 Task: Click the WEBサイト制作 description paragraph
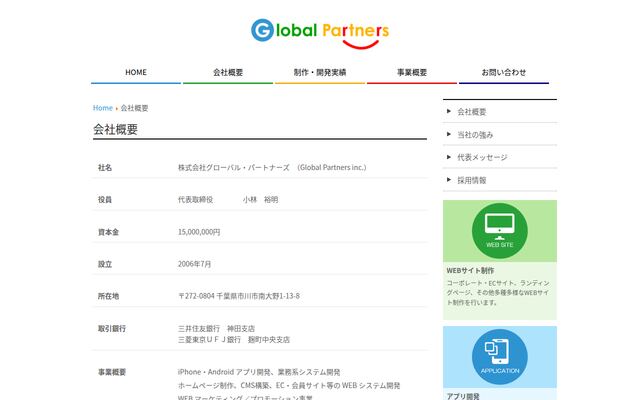498,293
